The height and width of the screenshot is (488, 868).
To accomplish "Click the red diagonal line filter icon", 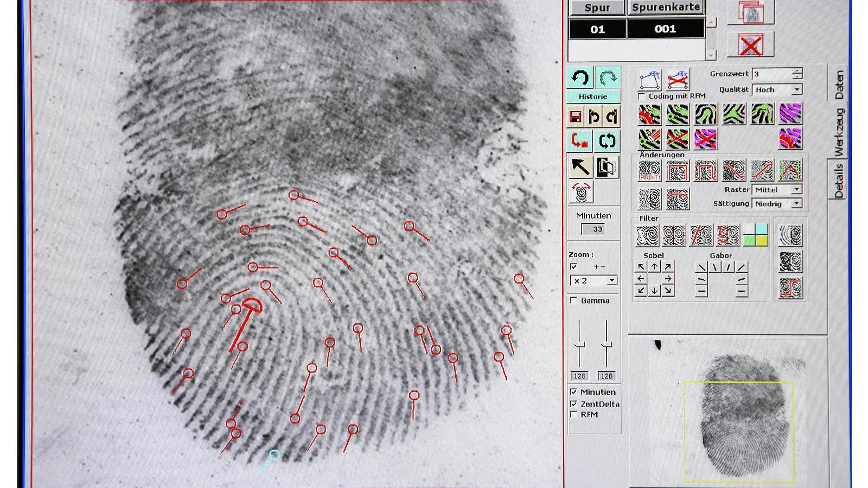I will [x=701, y=235].
